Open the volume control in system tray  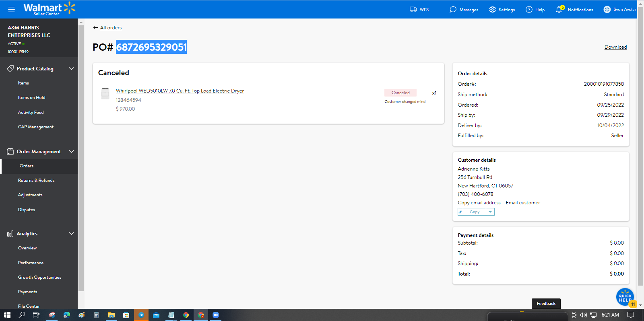click(583, 315)
